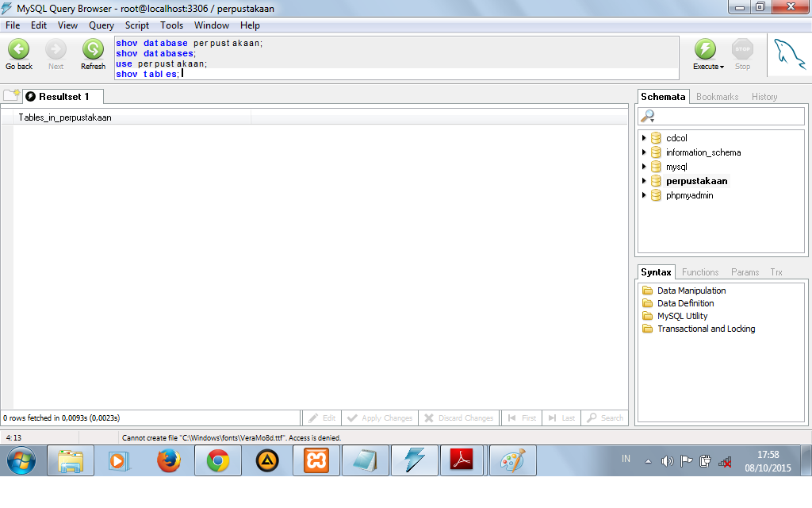Open the Edit menu
This screenshot has height=508, width=812.
tap(38, 25)
